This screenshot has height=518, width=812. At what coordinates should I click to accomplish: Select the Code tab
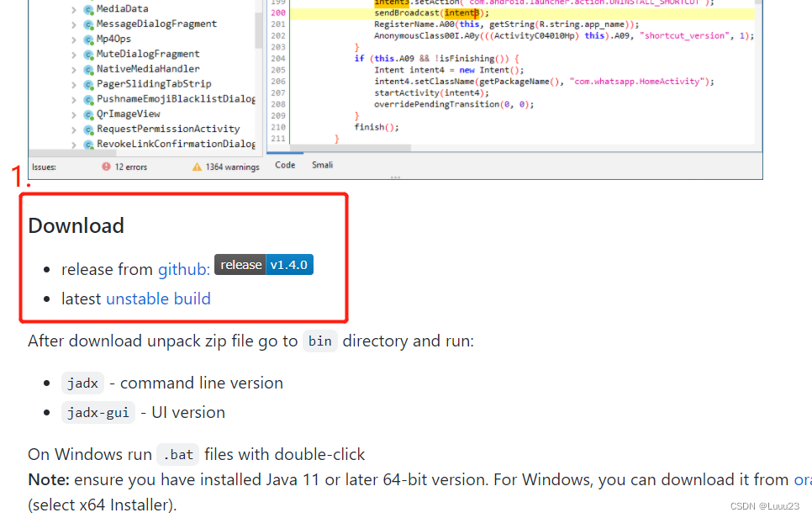(285, 165)
